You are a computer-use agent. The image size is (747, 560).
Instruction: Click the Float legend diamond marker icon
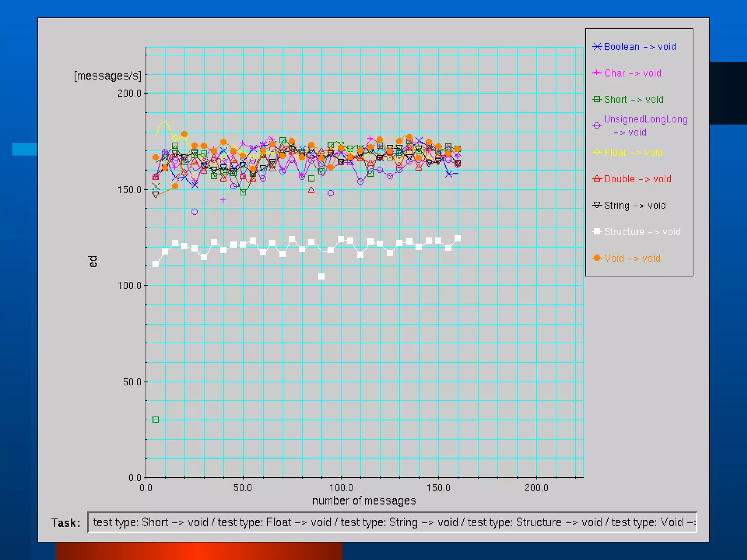[x=597, y=152]
